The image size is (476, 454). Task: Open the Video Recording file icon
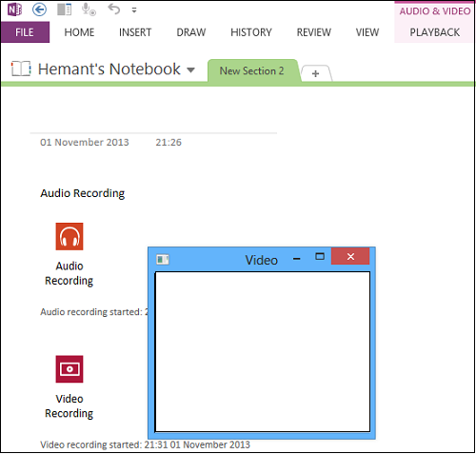69,369
